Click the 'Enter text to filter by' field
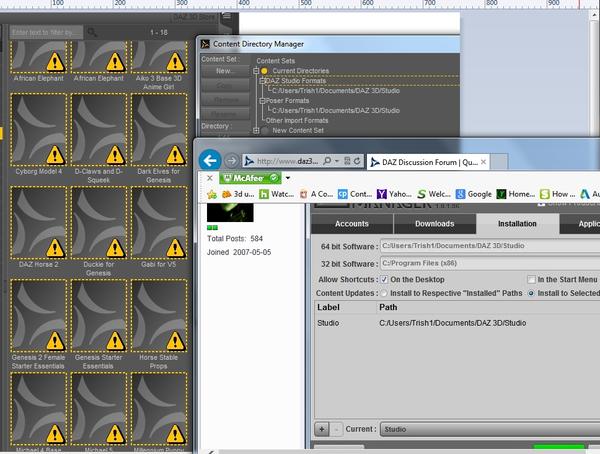The height and width of the screenshot is (454, 600). click(46, 32)
